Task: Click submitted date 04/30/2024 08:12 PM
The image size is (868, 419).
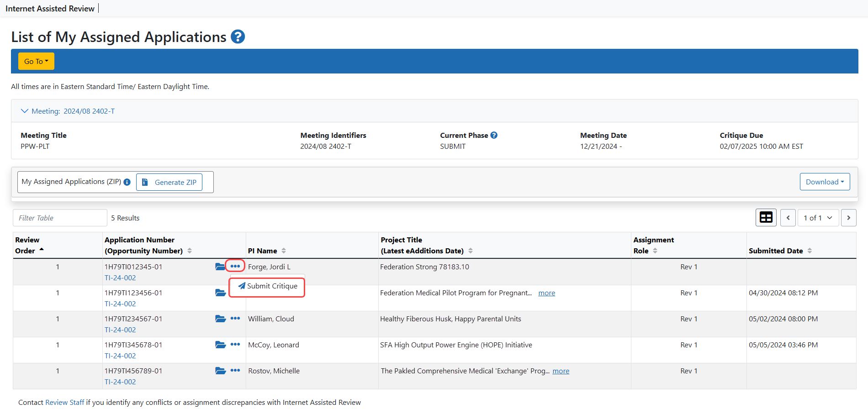Action: pos(783,293)
